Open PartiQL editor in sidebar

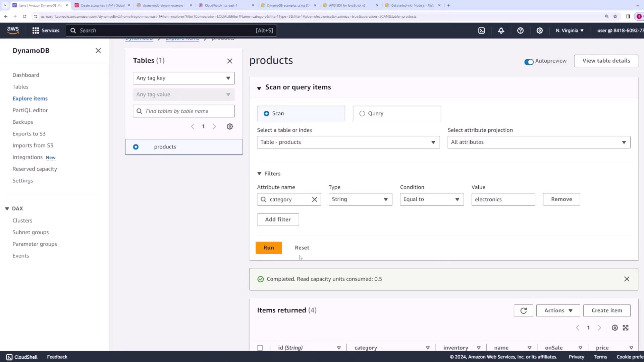coord(30,110)
